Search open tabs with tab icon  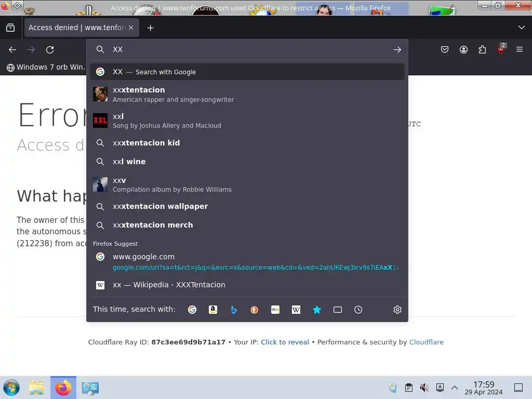click(338, 310)
